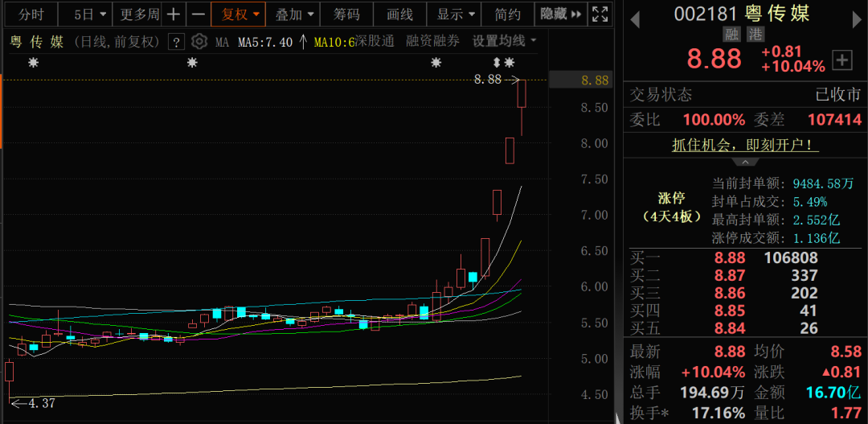
Task: Toggle the 隐藏 hide panel button
Action: 559,14
